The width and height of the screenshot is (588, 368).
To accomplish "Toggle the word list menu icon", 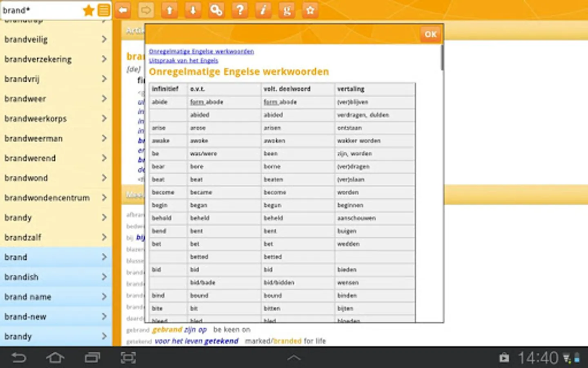I will tap(104, 10).
